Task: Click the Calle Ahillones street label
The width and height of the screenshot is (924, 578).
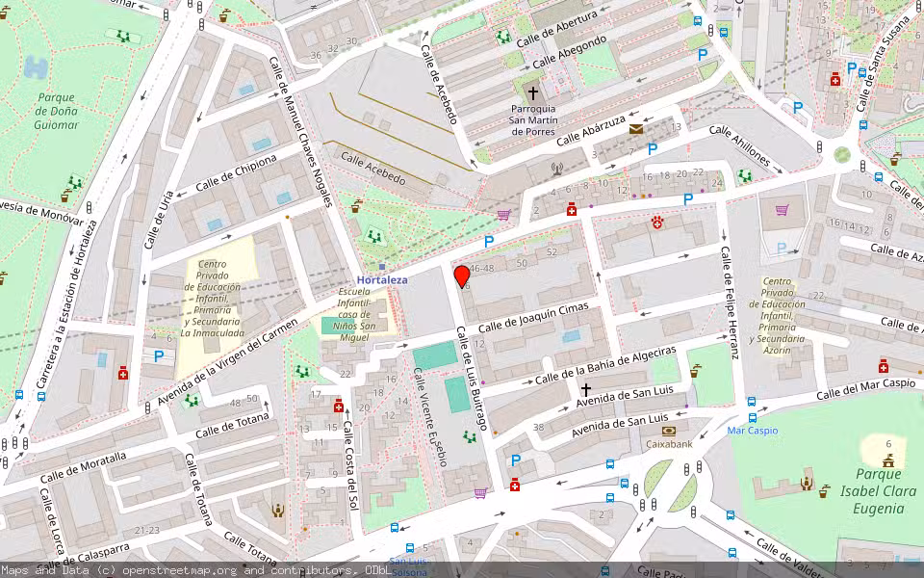Action: 739,145
